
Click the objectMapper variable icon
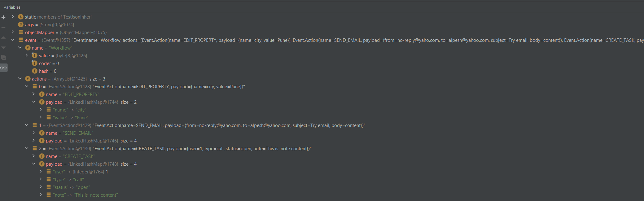[21, 32]
